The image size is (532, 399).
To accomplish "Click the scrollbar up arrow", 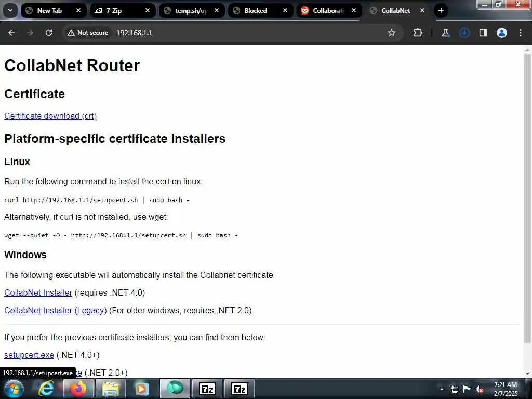I will tap(527, 50).
